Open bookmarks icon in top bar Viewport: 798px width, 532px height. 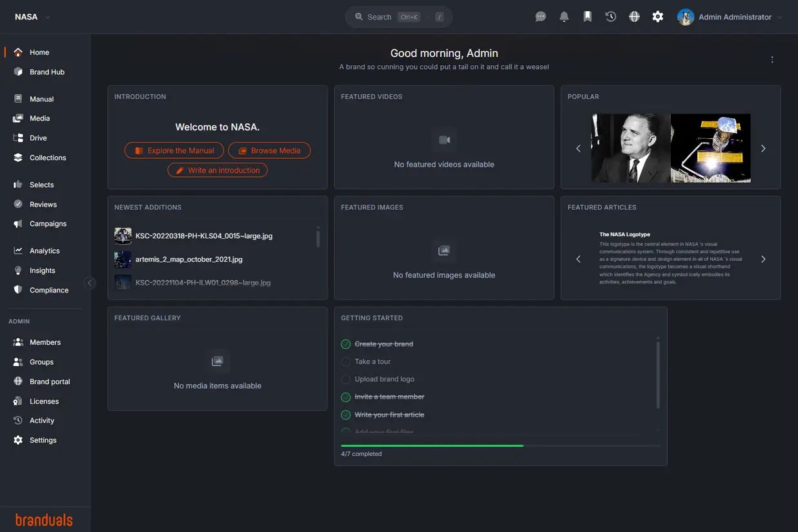point(588,17)
